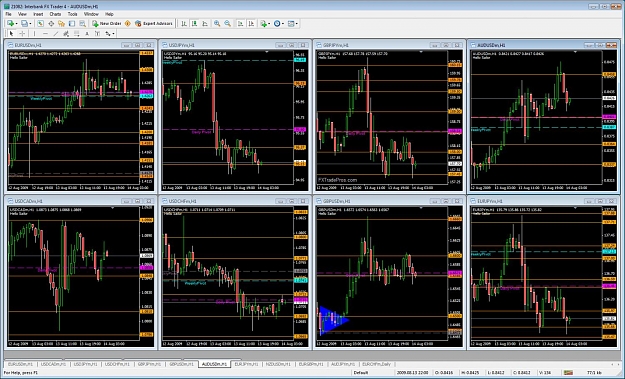The width and height of the screenshot is (625, 379).
Task: Toggle the Expert Advisors button
Action: (154, 24)
